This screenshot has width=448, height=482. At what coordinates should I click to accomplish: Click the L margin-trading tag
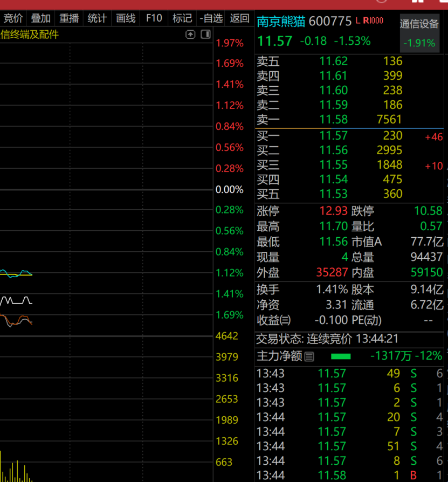coord(357,20)
